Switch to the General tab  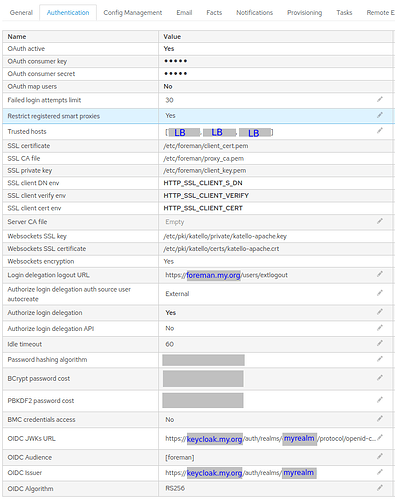click(21, 13)
